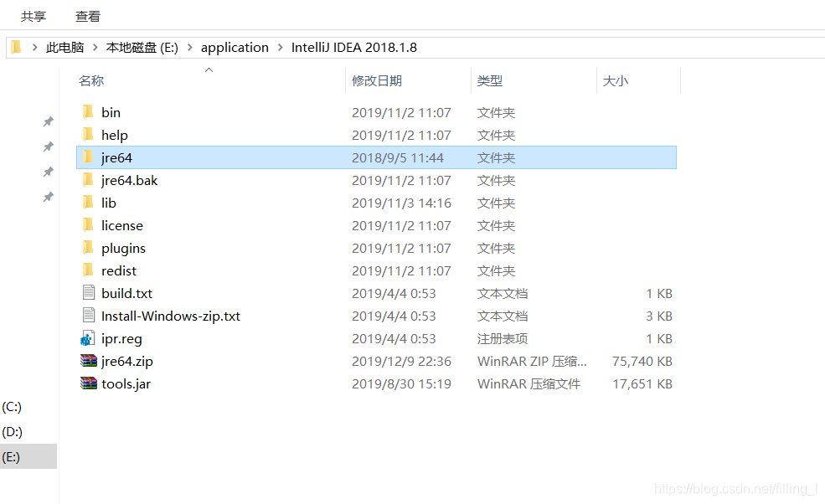Click file name Install-Windows-zip.txt

tap(171, 316)
